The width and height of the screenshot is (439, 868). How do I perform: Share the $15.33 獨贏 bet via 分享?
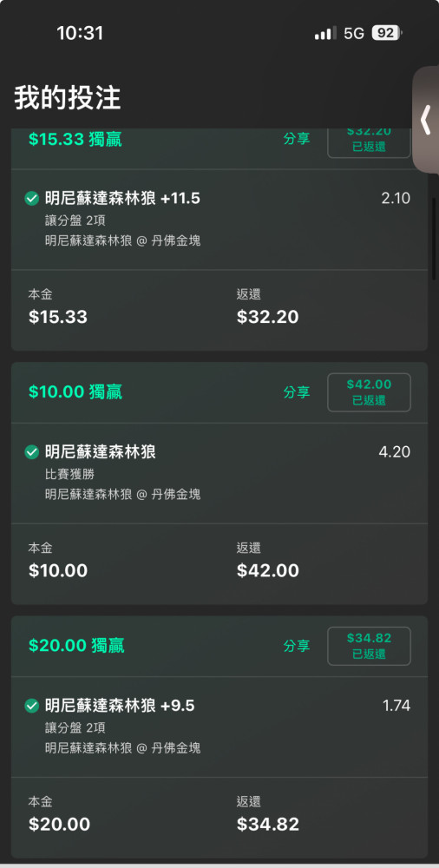pos(297,138)
